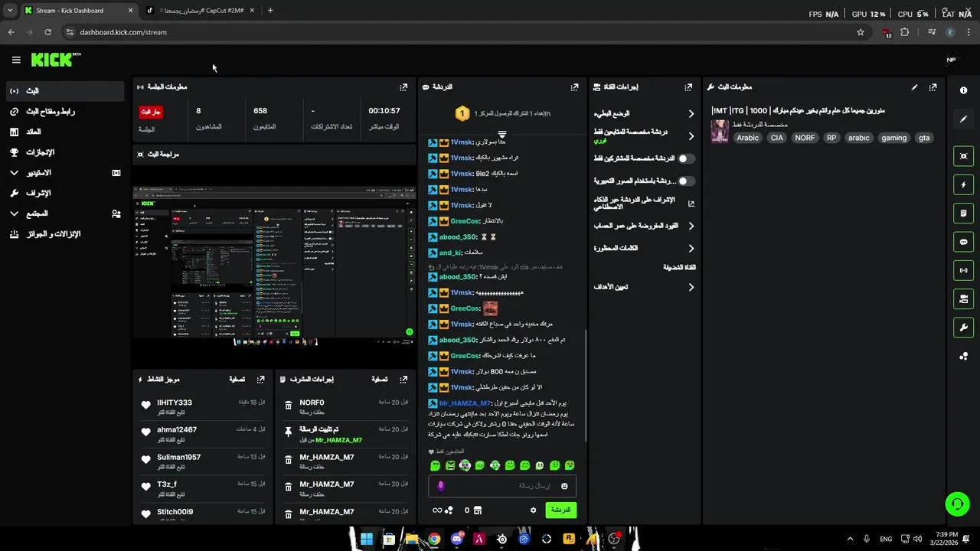Pop out the channel actions panel

pyautogui.click(x=688, y=87)
